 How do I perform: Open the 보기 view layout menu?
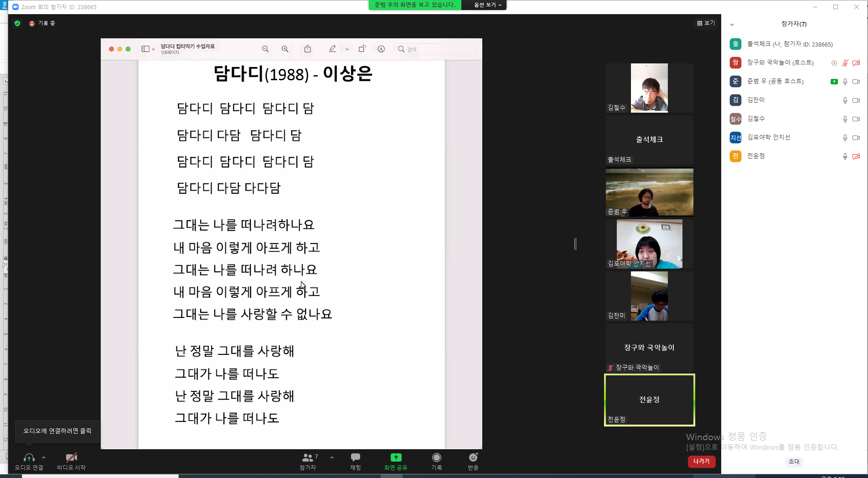point(706,23)
